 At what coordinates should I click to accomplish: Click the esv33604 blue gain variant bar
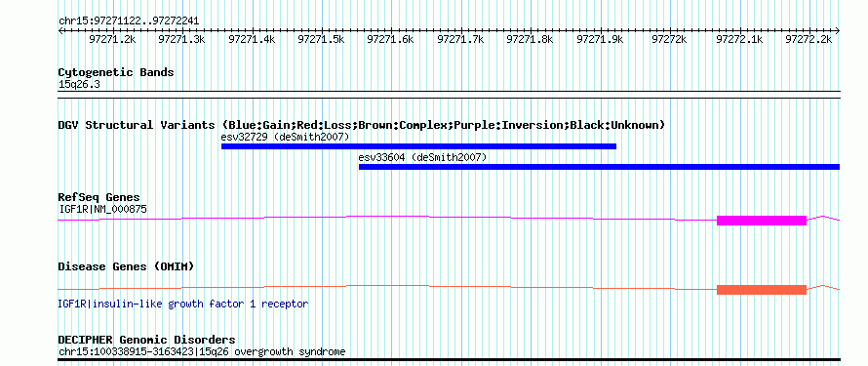click(x=599, y=167)
